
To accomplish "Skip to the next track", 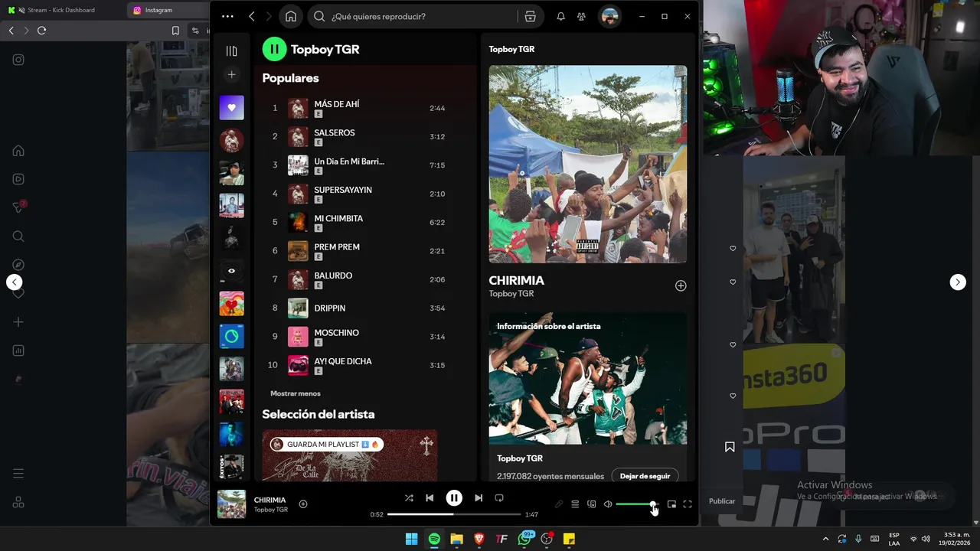I will click(x=479, y=498).
